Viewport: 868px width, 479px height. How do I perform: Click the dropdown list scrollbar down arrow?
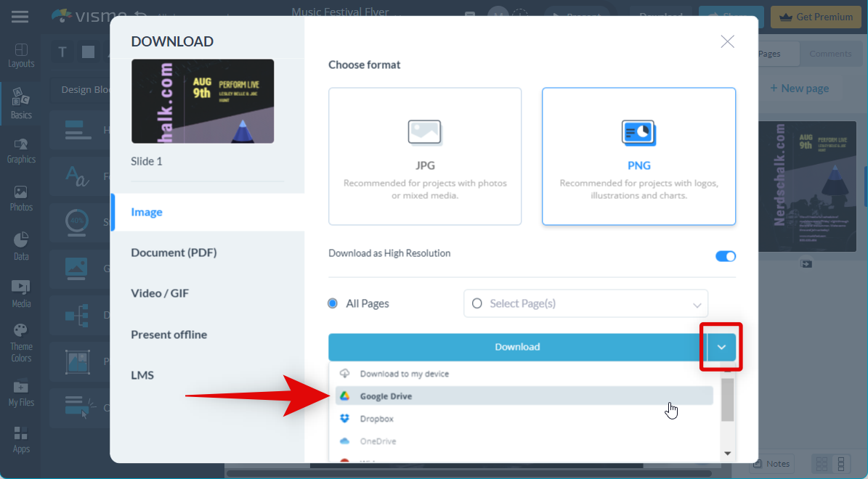coord(727,454)
